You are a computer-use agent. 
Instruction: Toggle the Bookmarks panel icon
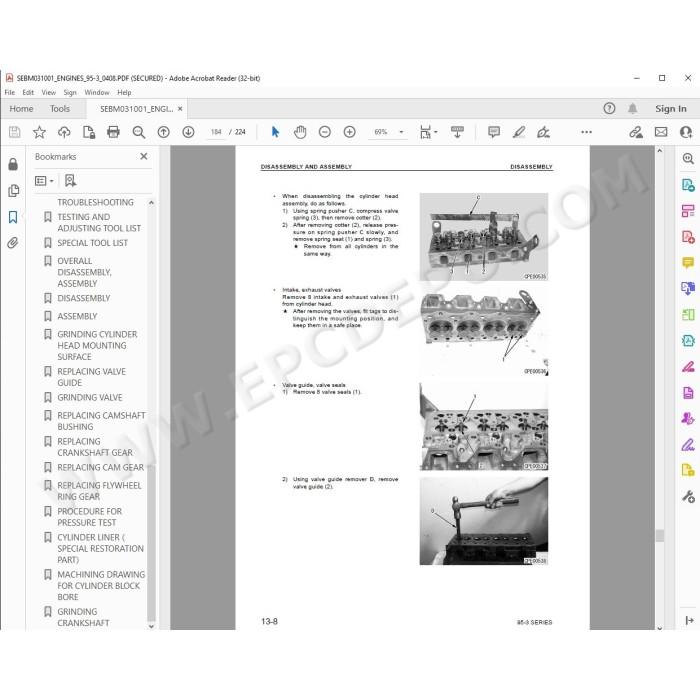(13, 217)
